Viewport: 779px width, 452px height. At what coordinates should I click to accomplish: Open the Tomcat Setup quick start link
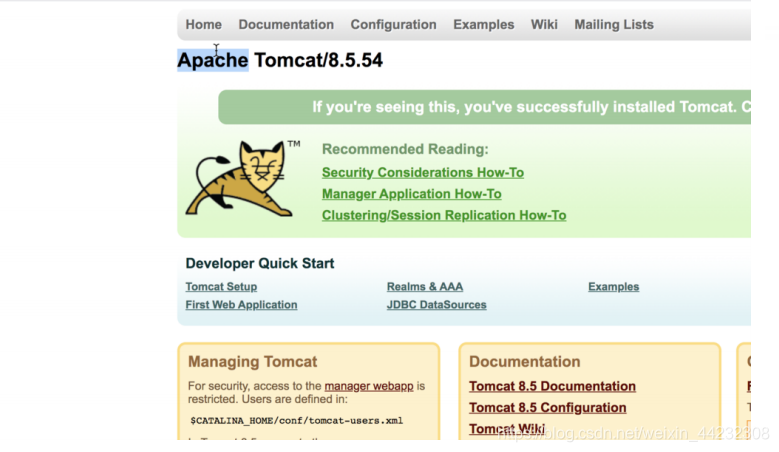(221, 287)
